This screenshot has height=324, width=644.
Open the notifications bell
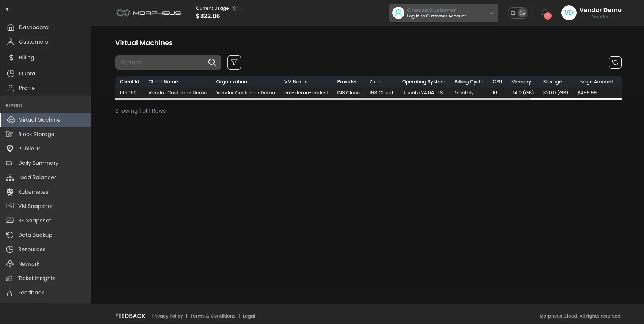pos(545,13)
